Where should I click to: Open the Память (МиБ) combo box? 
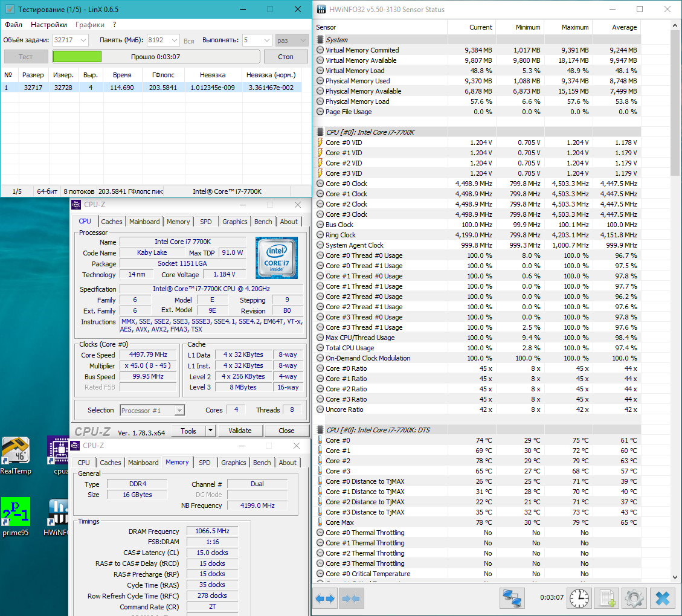[174, 40]
